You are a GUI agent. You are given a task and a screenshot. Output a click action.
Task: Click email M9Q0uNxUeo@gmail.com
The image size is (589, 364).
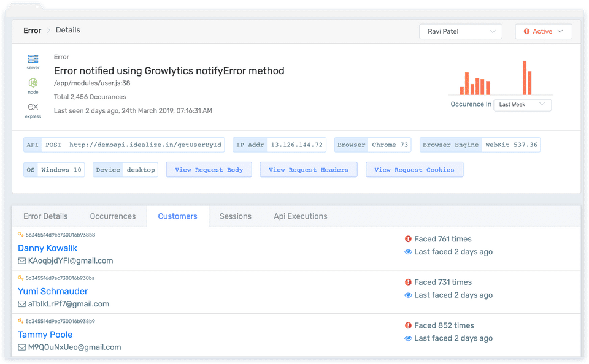(x=75, y=347)
